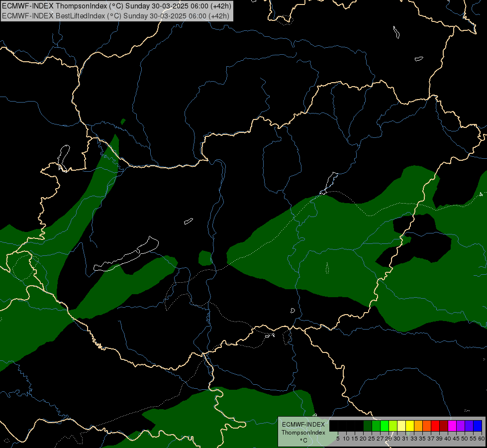Select the bright green 27–29 legend swatch
The height and width of the screenshot is (448, 487).
point(385,426)
